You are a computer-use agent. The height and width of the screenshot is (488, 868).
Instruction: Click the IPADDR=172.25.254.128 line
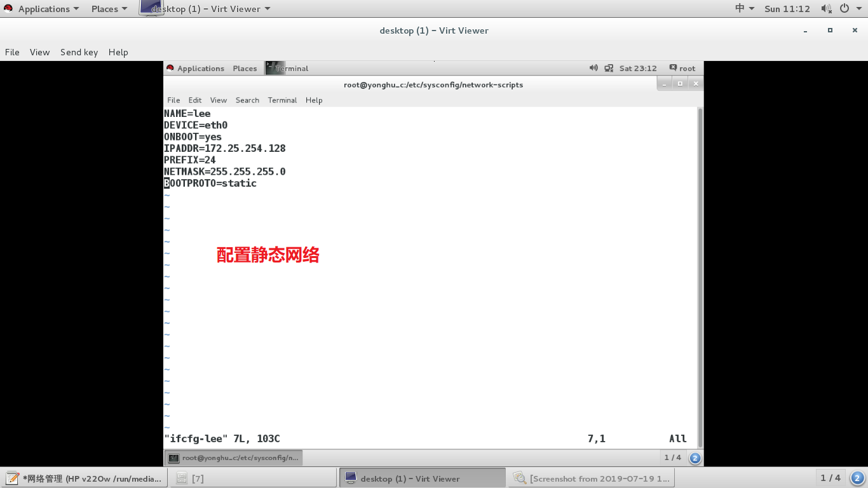225,148
